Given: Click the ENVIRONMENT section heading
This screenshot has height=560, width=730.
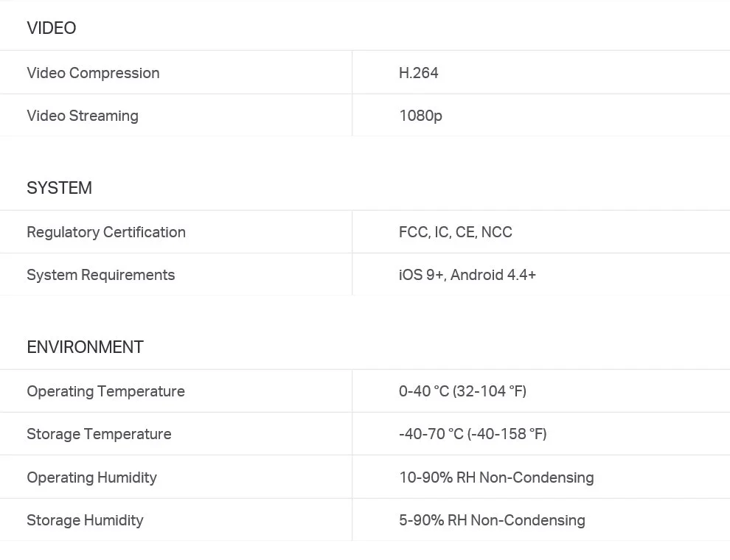Looking at the screenshot, I should click(x=86, y=347).
